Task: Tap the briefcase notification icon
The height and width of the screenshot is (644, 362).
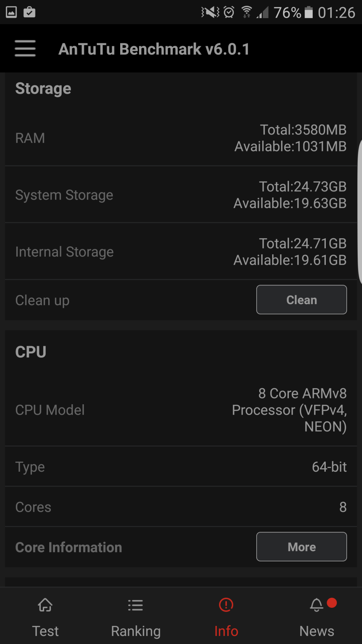Action: [x=29, y=12]
